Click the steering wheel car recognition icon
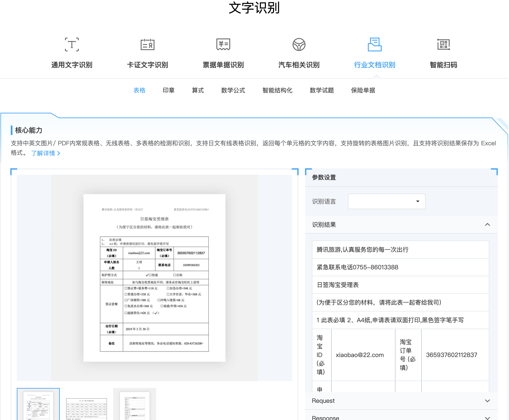This screenshot has height=420, width=509. point(299,44)
